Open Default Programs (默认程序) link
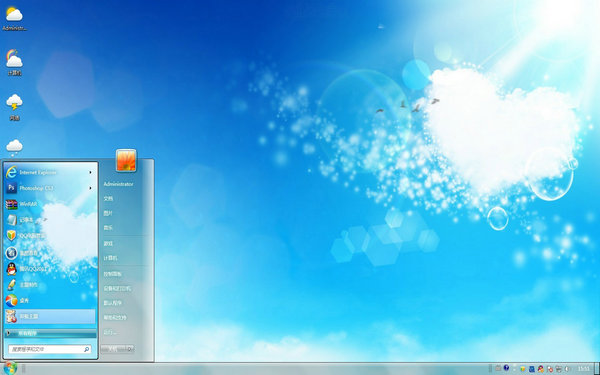 [x=112, y=303]
